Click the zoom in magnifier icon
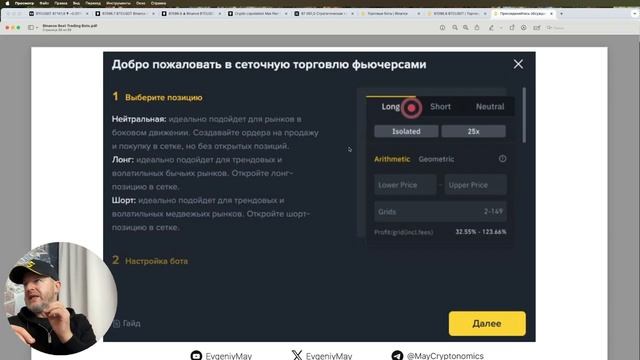 (x=466, y=28)
